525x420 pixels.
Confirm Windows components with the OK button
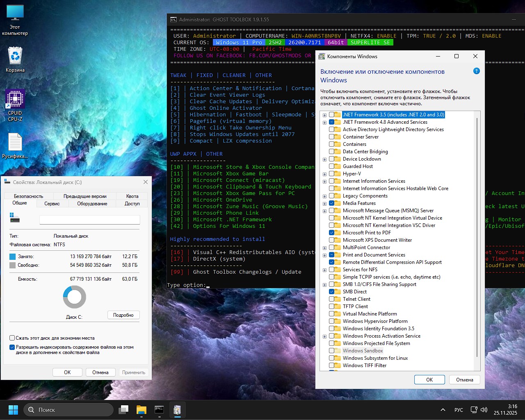[x=429, y=379]
